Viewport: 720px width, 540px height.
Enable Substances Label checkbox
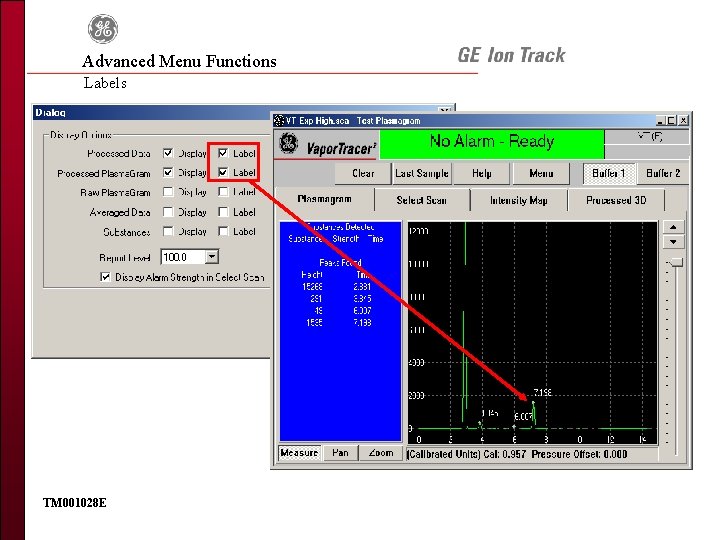(223, 231)
